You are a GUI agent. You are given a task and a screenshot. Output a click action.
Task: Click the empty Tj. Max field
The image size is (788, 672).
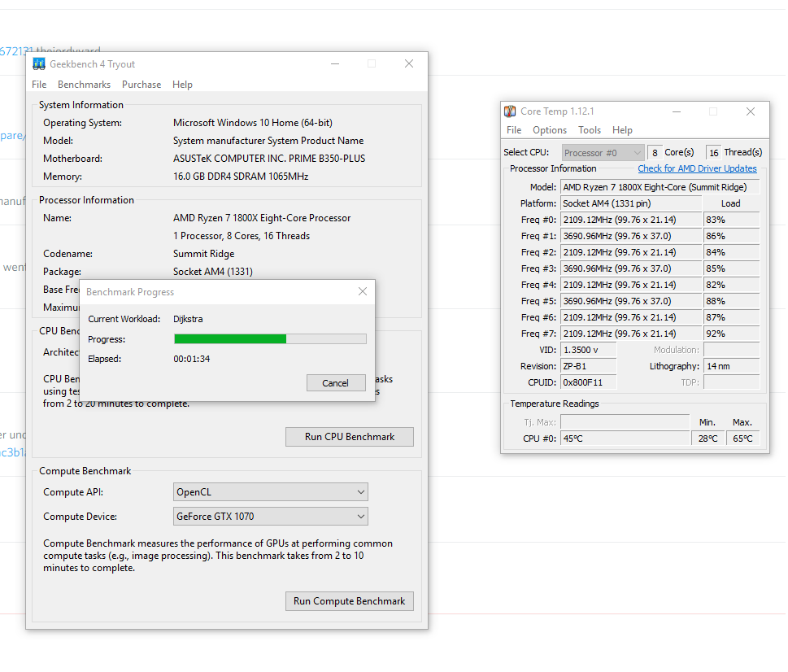tap(625, 422)
